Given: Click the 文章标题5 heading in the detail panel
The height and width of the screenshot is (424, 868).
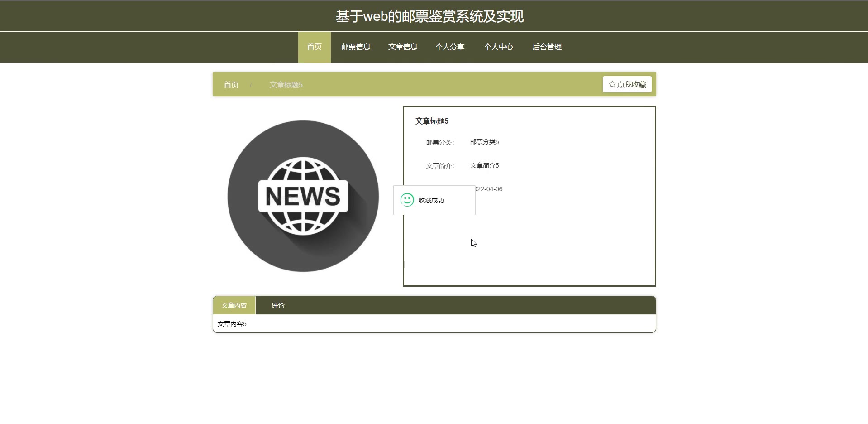Looking at the screenshot, I should click(x=432, y=121).
